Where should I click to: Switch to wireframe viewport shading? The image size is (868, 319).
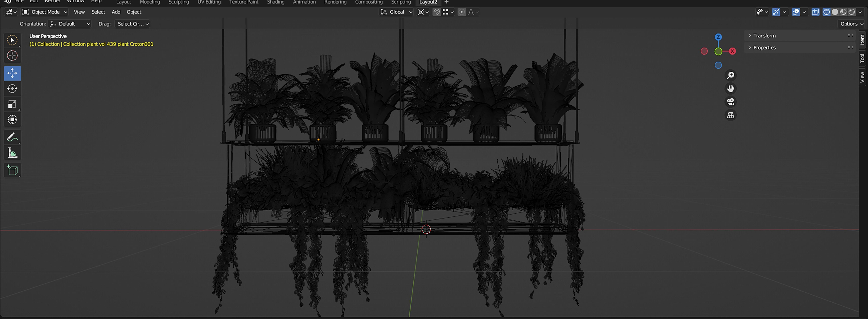pyautogui.click(x=826, y=12)
